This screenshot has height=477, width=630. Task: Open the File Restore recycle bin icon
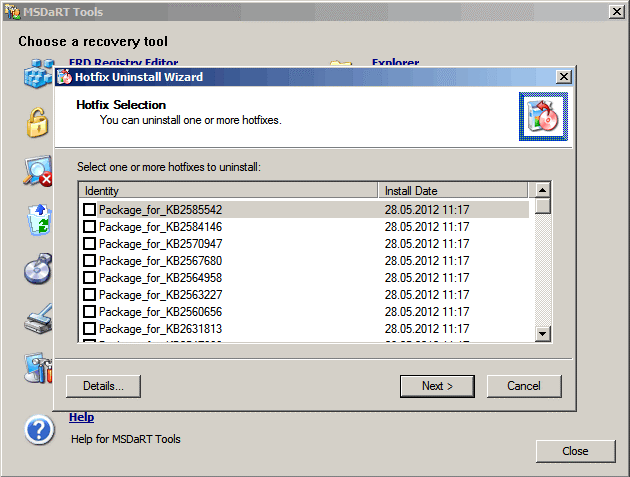point(39,220)
